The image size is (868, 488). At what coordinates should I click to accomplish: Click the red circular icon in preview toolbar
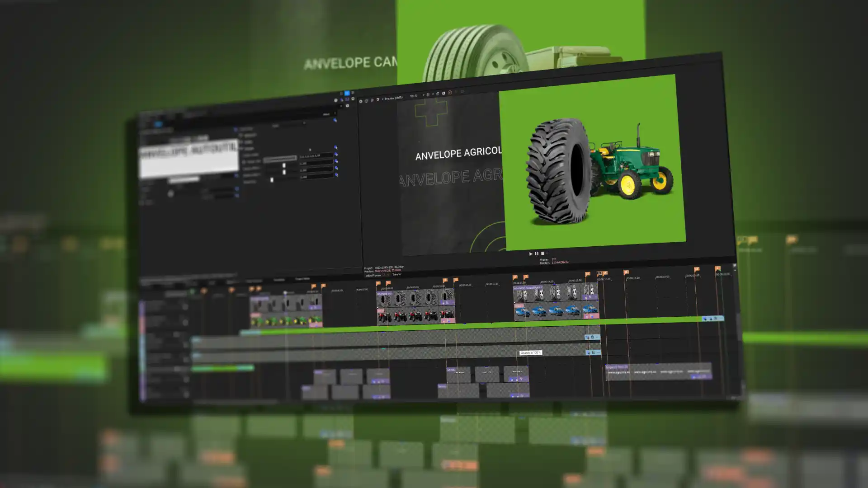click(450, 93)
